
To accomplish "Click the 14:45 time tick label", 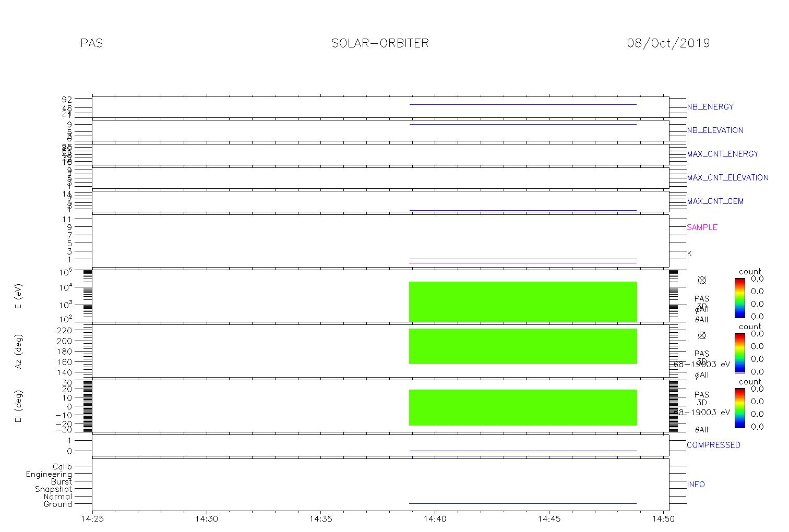I will (x=548, y=519).
